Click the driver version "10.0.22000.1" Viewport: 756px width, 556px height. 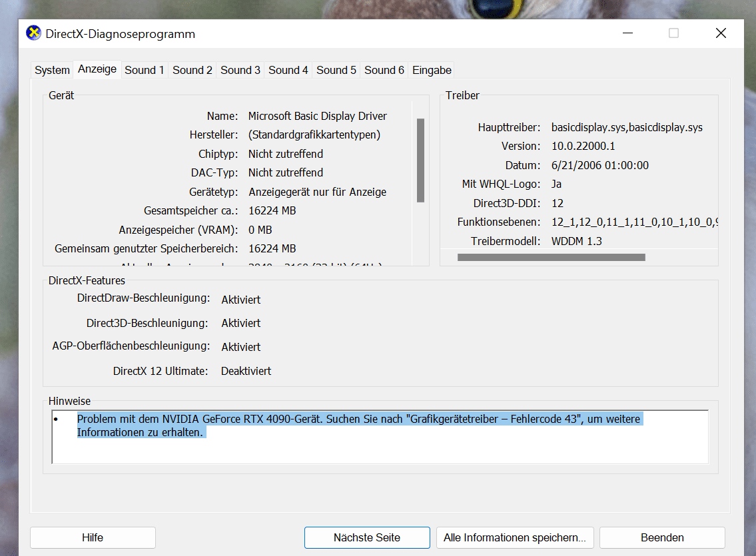[x=583, y=146]
